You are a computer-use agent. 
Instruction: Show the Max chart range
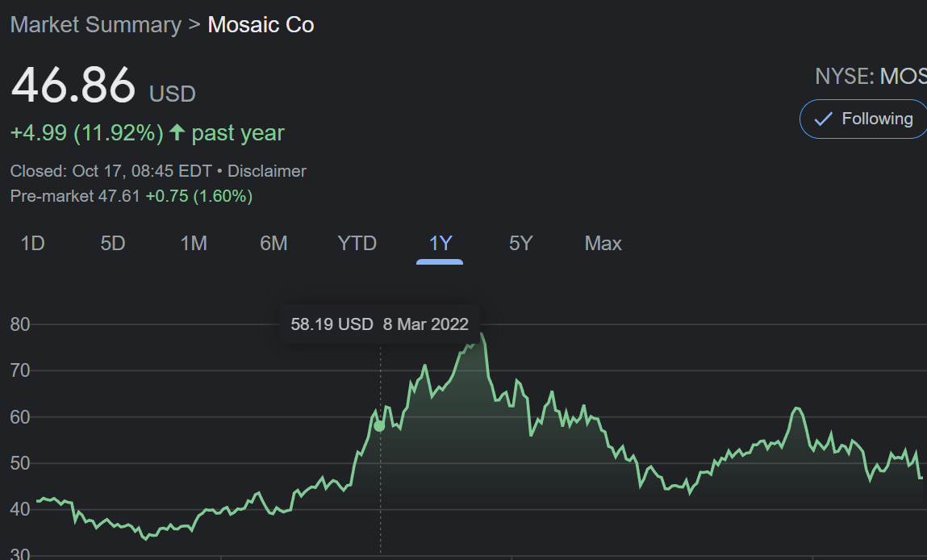(603, 243)
